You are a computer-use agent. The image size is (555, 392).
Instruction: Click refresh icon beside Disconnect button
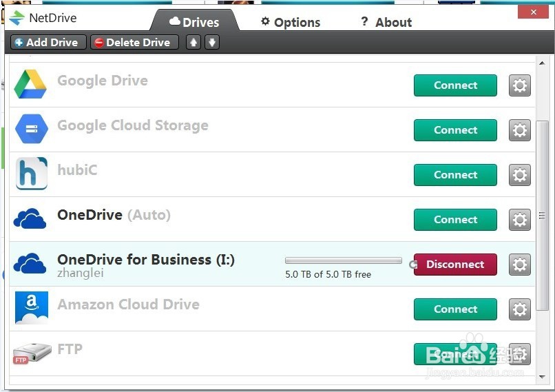point(412,265)
